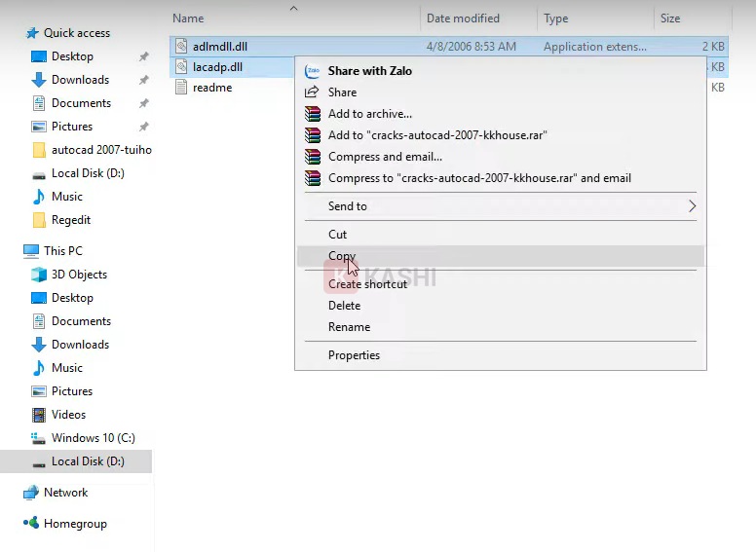The height and width of the screenshot is (552, 756).
Task: Select the lacadp.dll file name
Action: [217, 67]
